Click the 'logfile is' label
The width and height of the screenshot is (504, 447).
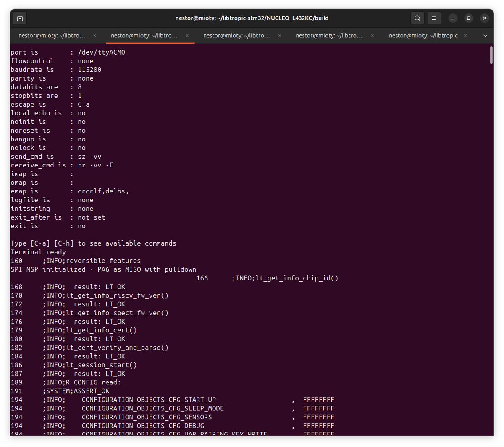pyautogui.click(x=30, y=200)
